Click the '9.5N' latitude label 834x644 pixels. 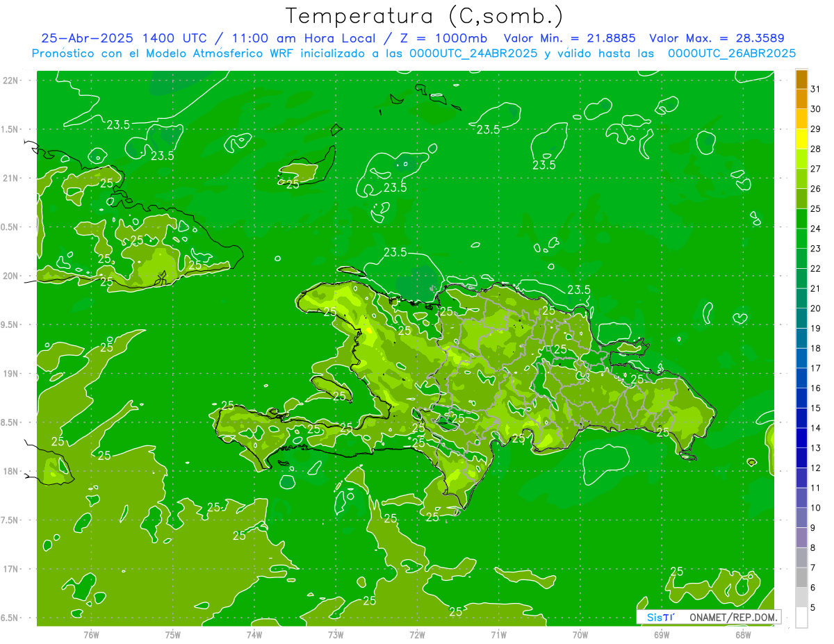click(x=10, y=324)
